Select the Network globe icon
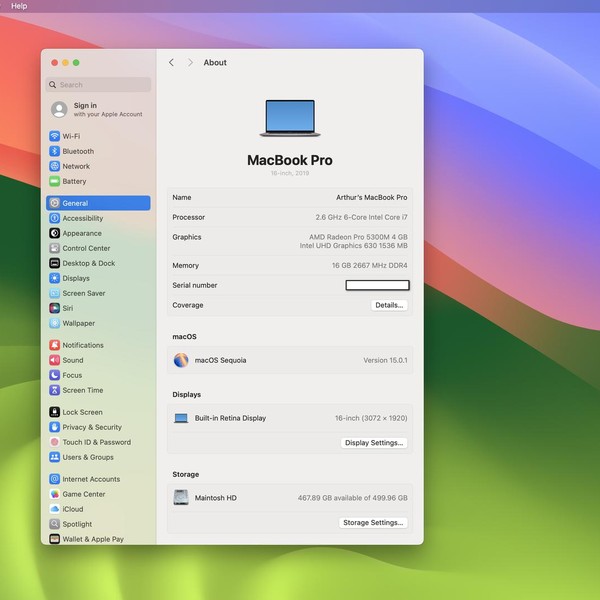600x600 pixels. coord(54,166)
